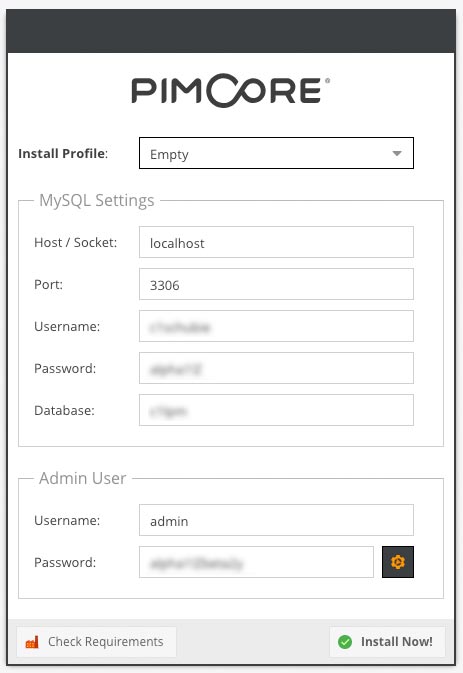This screenshot has height=673, width=463.
Task: Click the Install Now! button label
Action: (x=396, y=642)
